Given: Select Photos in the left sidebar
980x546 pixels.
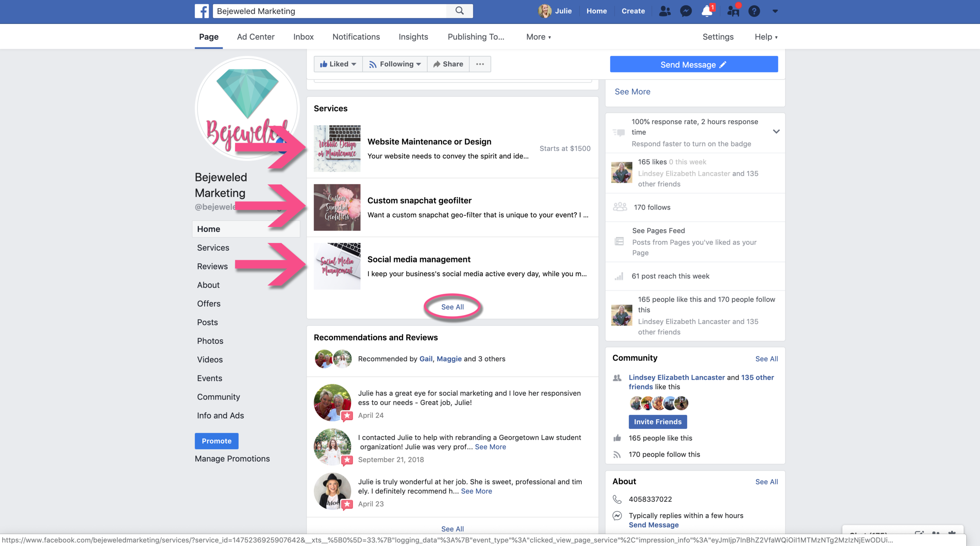Looking at the screenshot, I should click(210, 341).
